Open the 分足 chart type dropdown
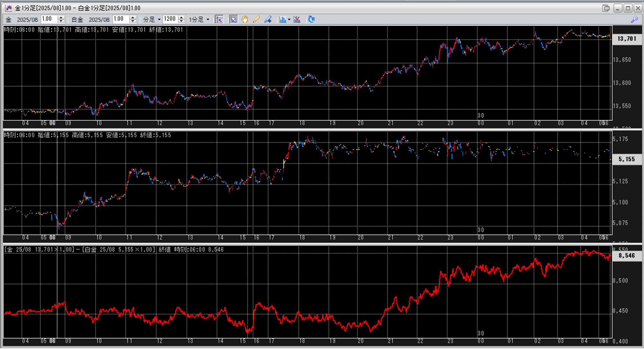The image size is (644, 349). point(152,20)
